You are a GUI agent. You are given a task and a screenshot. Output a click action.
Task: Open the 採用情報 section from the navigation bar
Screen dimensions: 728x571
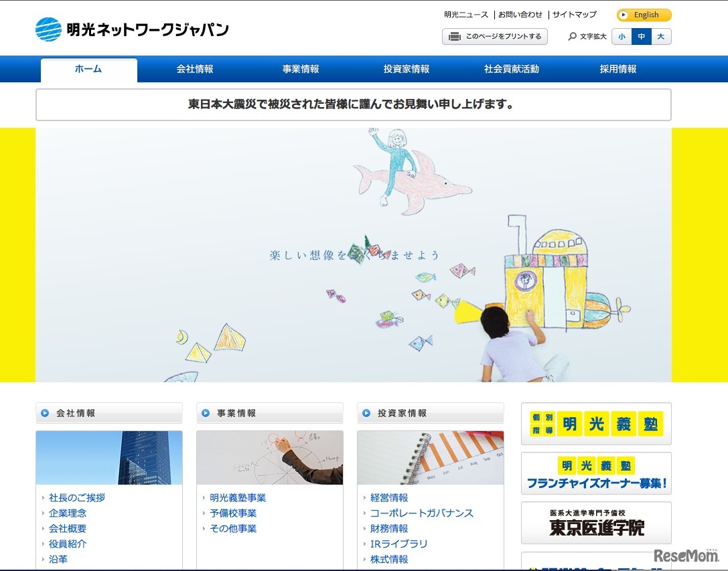tap(617, 69)
